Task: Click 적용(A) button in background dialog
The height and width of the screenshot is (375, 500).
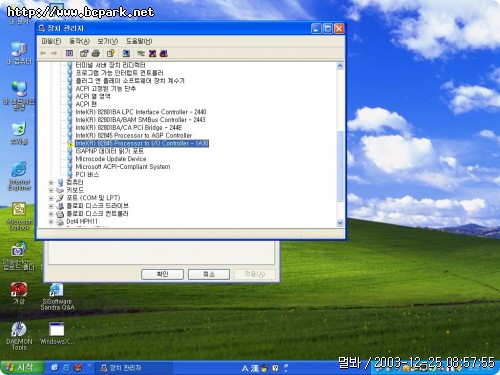Action: coord(255,274)
